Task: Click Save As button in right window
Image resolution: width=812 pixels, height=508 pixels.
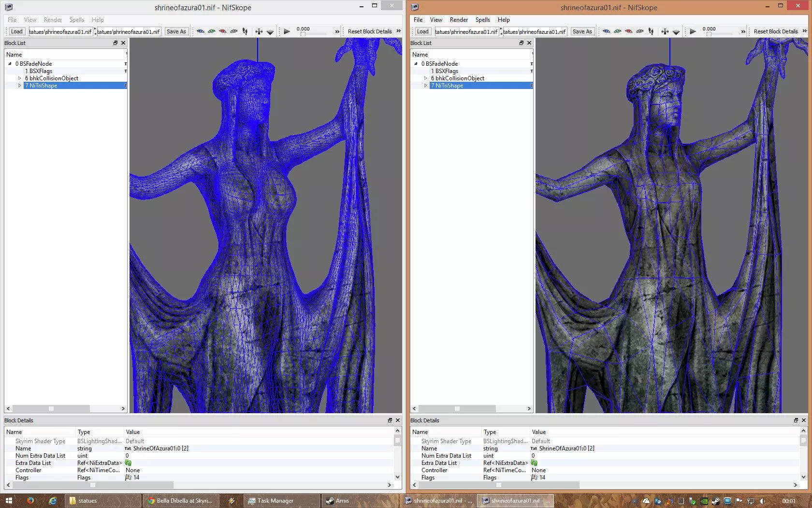Action: pyautogui.click(x=582, y=31)
